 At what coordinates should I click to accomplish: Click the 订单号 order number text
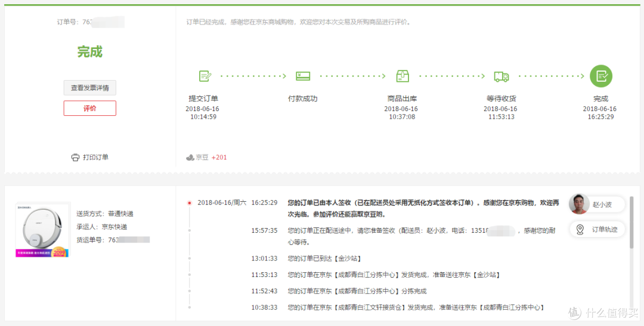91,21
